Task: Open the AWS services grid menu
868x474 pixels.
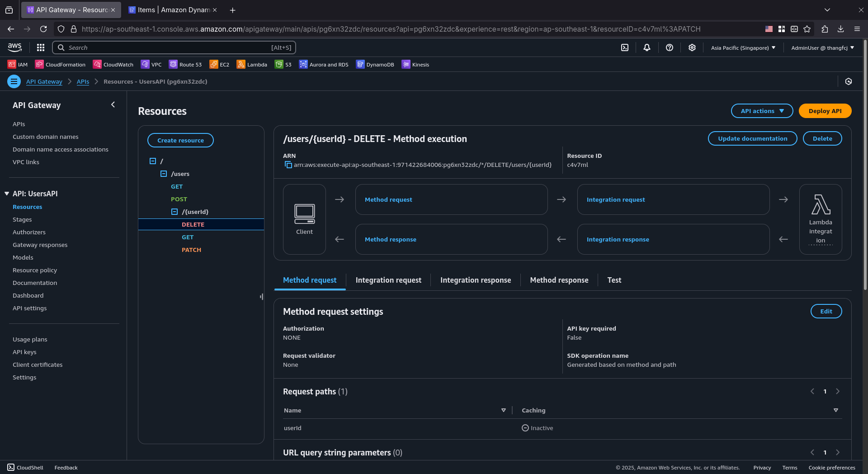Action: (41, 47)
